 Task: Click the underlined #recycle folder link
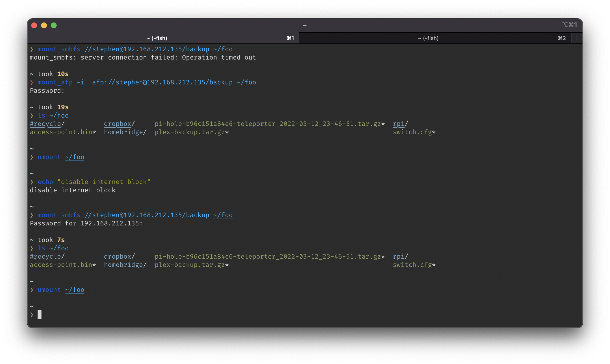(x=45, y=124)
